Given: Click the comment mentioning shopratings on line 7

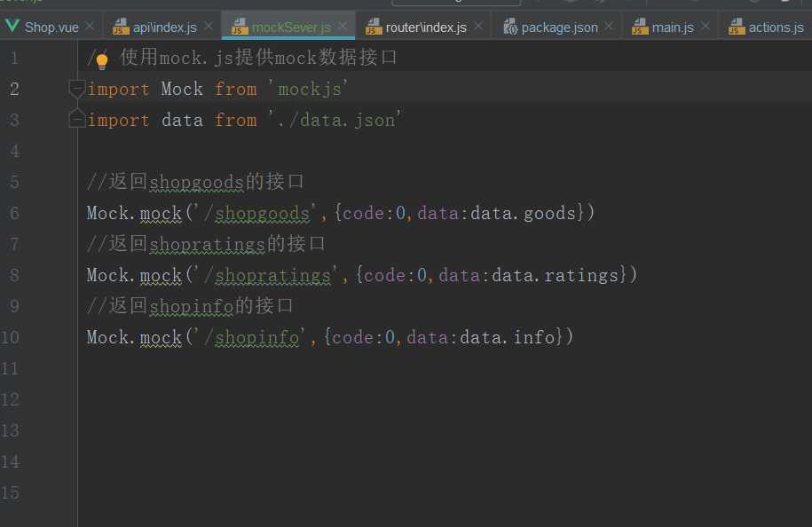Looking at the screenshot, I should tap(206, 244).
